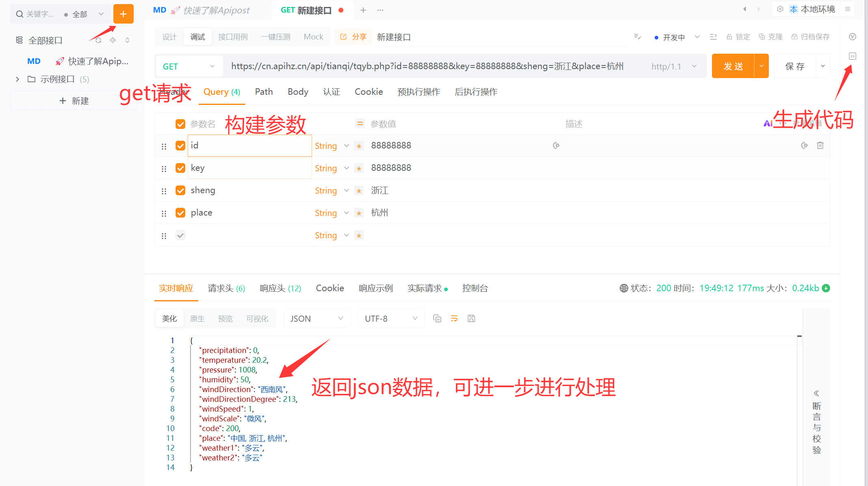Toggle response word-wrap format icon
The width and height of the screenshot is (868, 486).
point(454,318)
